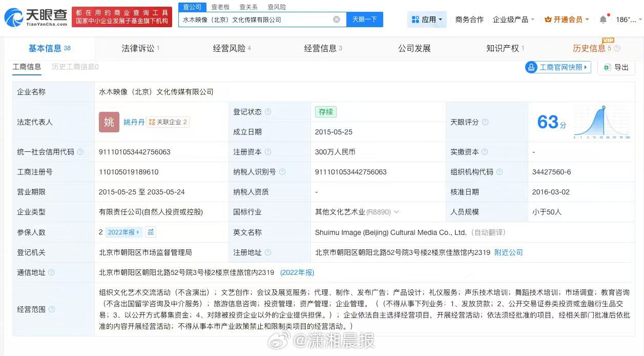Screen dimensions: 644x356
Task: Switch to the 法律诉讼 tab
Action: point(140,48)
